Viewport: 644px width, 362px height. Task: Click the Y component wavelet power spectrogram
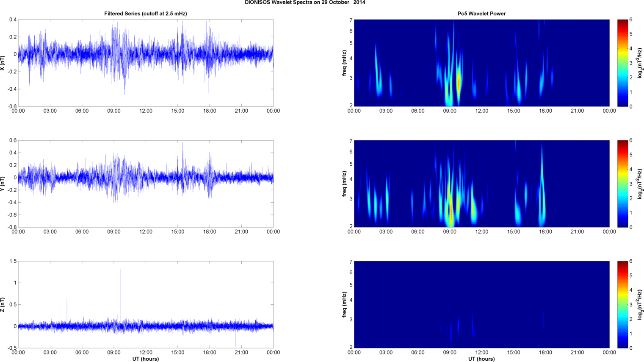[x=481, y=184]
